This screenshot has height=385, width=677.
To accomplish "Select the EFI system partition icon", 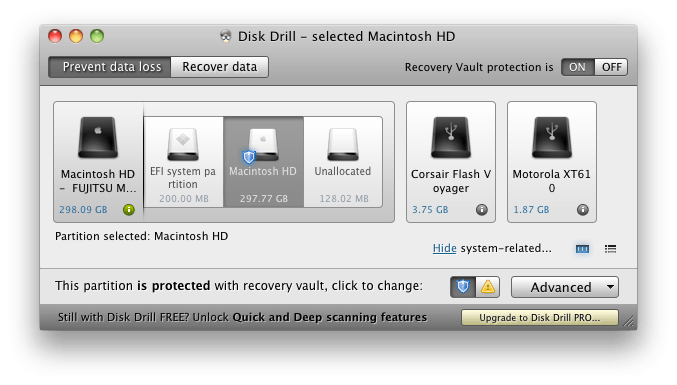I will [183, 144].
